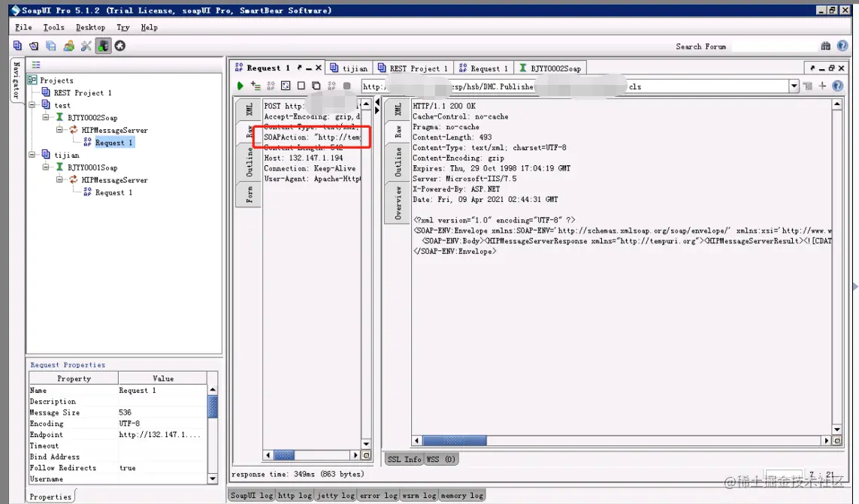
Task: Click the Navigator list-options icon above Projects
Action: click(36, 65)
